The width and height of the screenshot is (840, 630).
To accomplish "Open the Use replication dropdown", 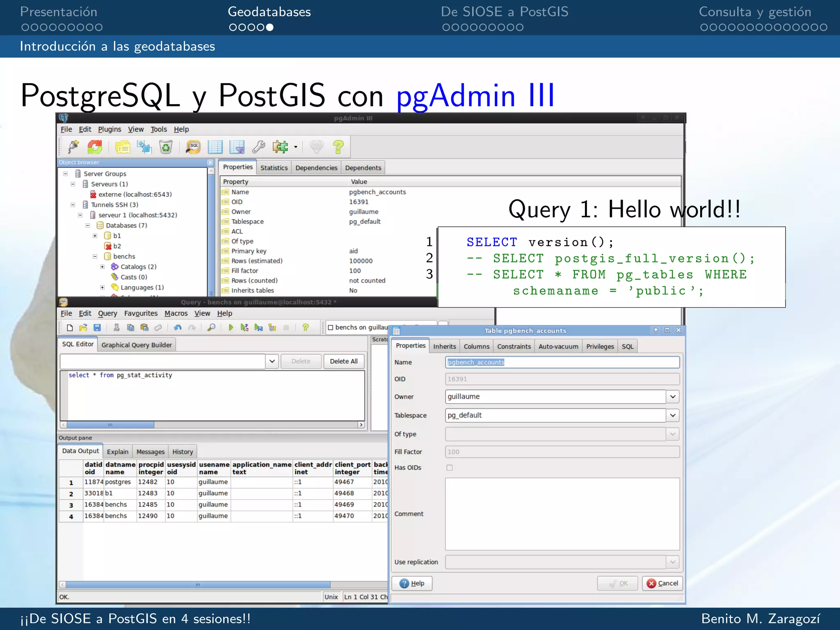I will point(673,562).
